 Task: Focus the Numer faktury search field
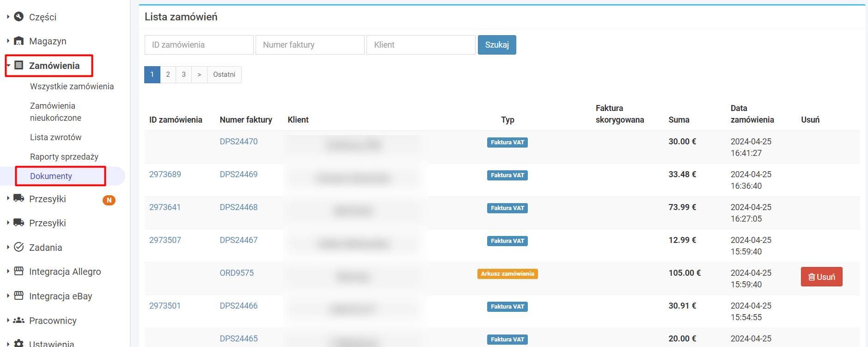(x=310, y=45)
